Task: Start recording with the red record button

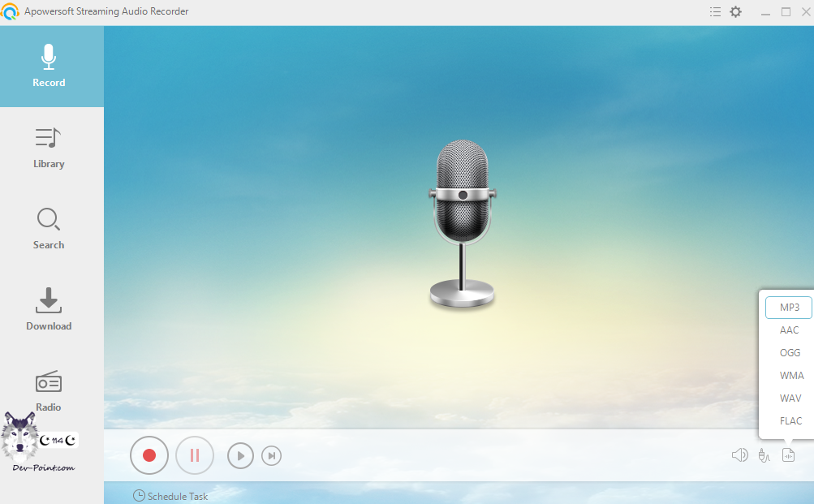Action: point(149,455)
